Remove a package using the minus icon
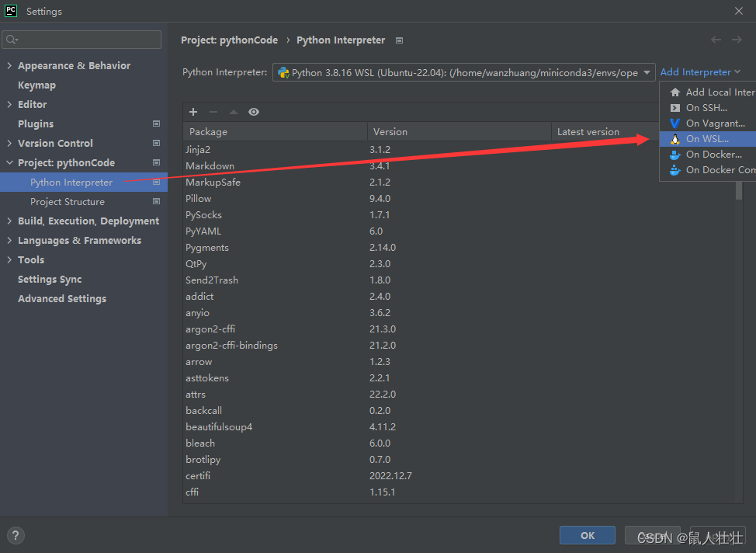 click(213, 112)
